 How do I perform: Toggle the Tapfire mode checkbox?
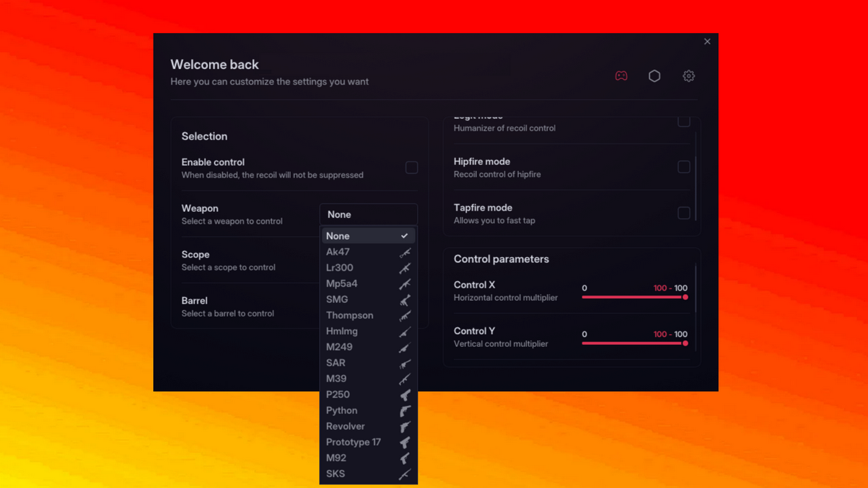[684, 213]
